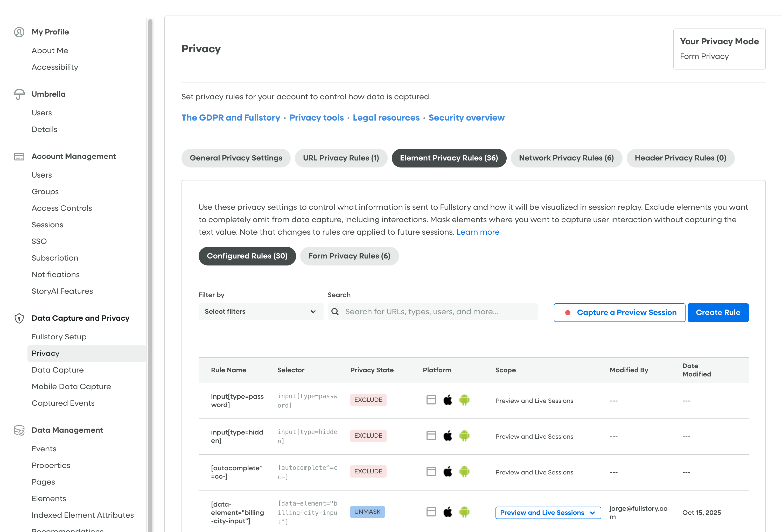Click UNMASK badge in billing-city-input row

coord(367,512)
